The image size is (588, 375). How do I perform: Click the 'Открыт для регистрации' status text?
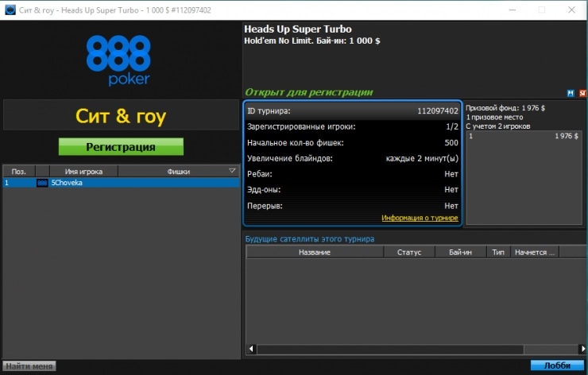309,92
